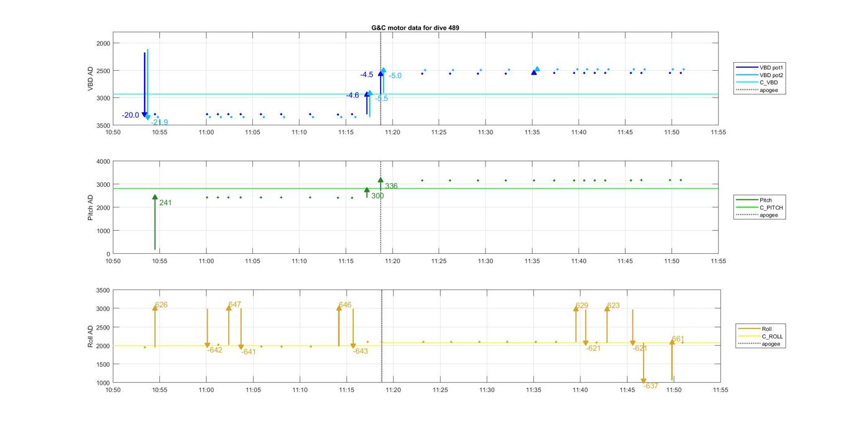Image resolution: width=868 pixels, height=430 pixels.
Task: Click the 626 roll move label
Action: [161, 305]
